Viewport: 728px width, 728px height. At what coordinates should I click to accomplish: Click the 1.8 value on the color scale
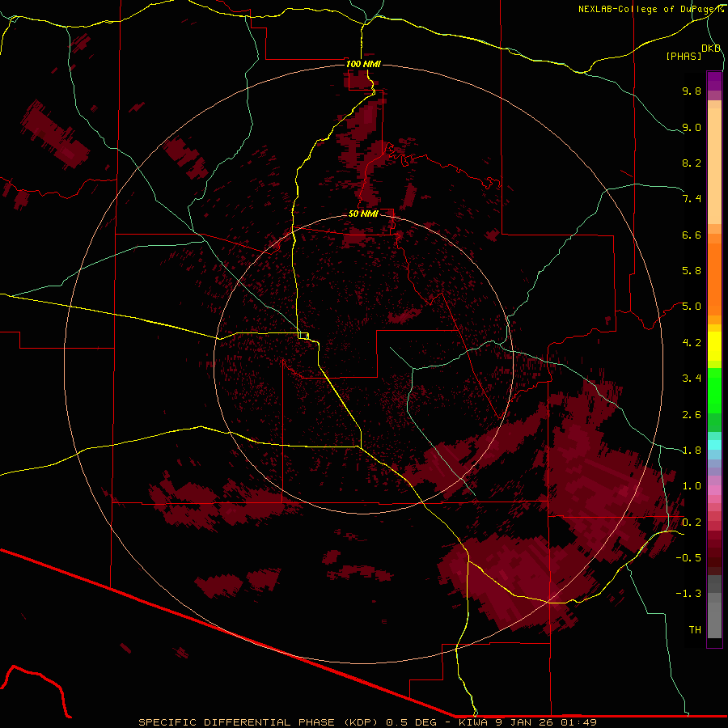(x=692, y=451)
